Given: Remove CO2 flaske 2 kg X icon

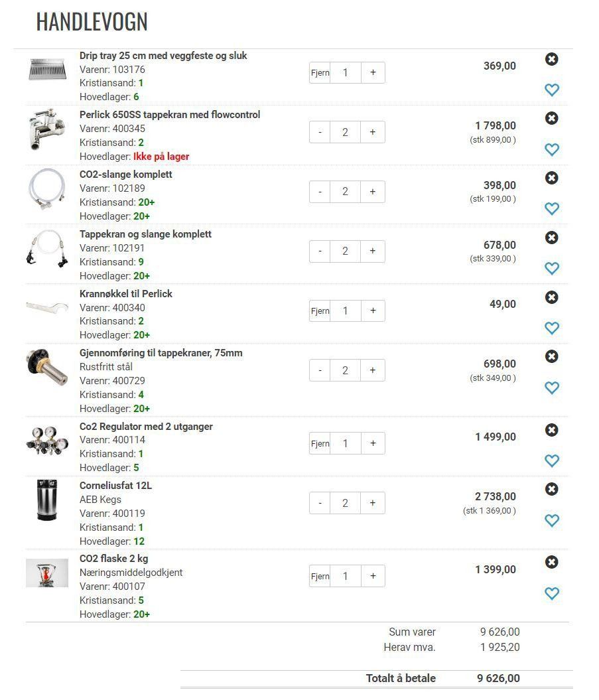Looking at the screenshot, I should point(552,561).
